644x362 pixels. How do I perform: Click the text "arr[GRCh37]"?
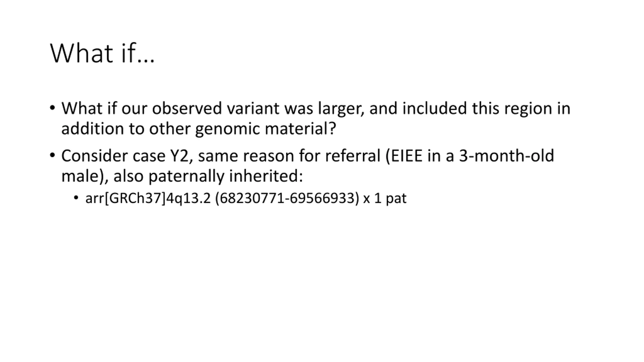pyautogui.click(x=126, y=198)
